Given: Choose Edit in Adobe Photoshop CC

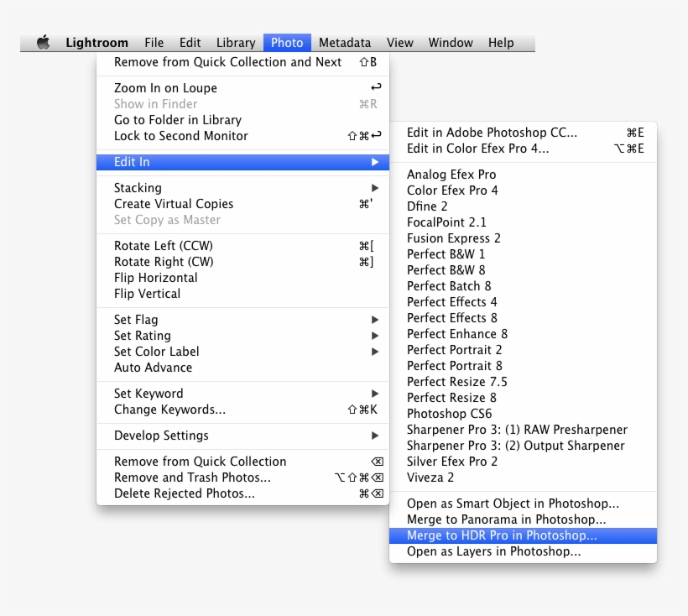Looking at the screenshot, I should [523, 133].
